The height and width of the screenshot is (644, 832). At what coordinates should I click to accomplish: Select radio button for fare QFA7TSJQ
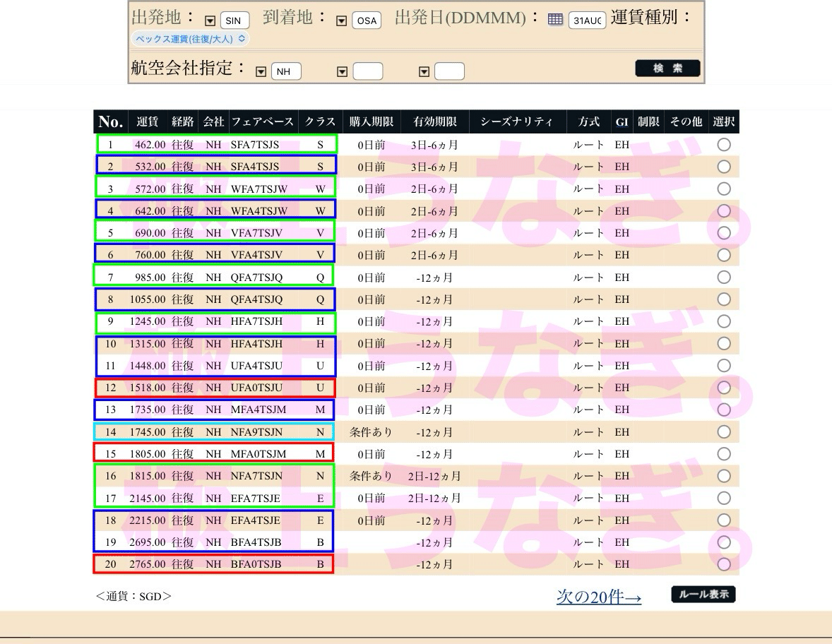[x=724, y=277]
